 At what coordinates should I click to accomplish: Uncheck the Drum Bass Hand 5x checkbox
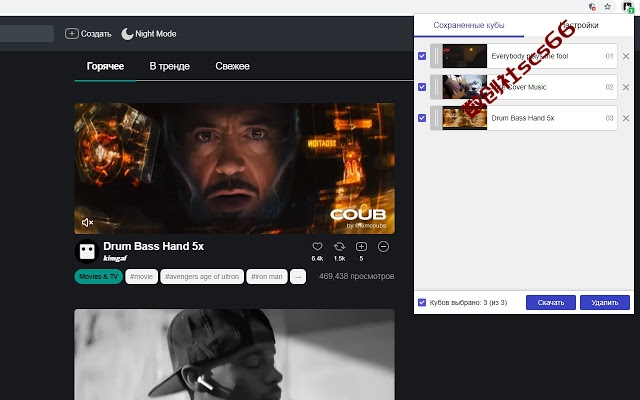422,118
